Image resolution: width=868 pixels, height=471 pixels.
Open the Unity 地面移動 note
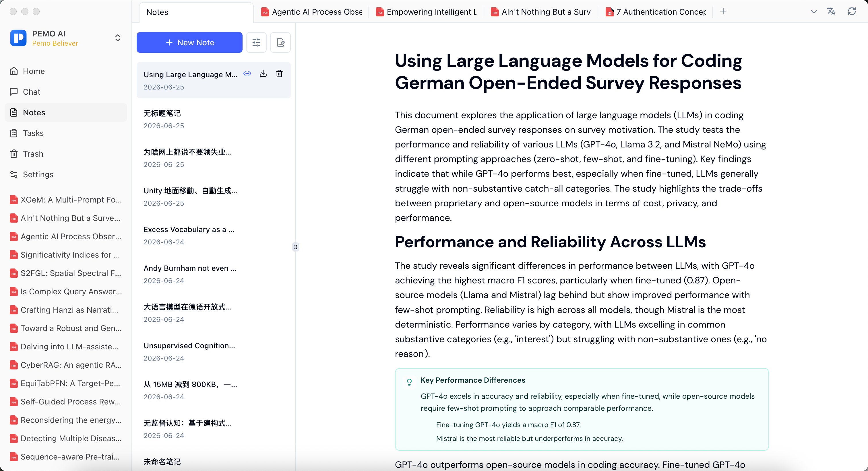pyautogui.click(x=214, y=196)
